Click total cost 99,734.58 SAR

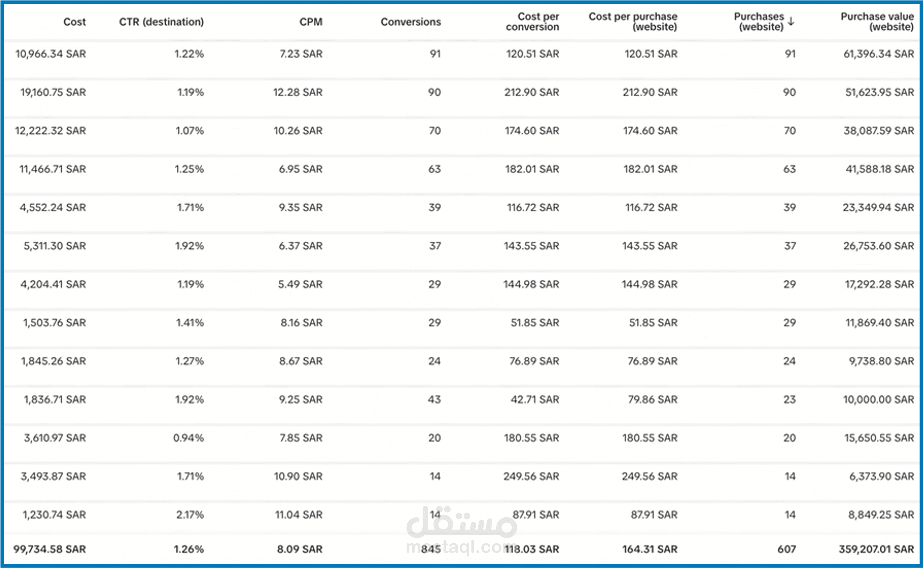50,549
